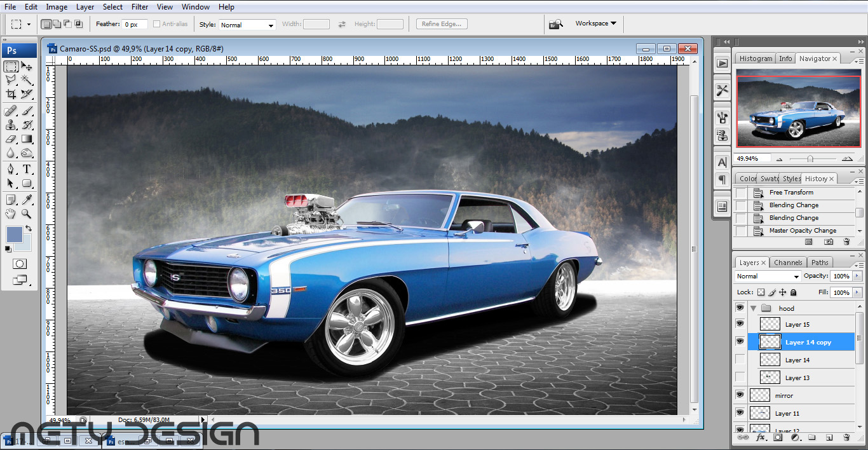Pick the Polygonal Lasso tool
The image size is (868, 450).
coord(11,80)
